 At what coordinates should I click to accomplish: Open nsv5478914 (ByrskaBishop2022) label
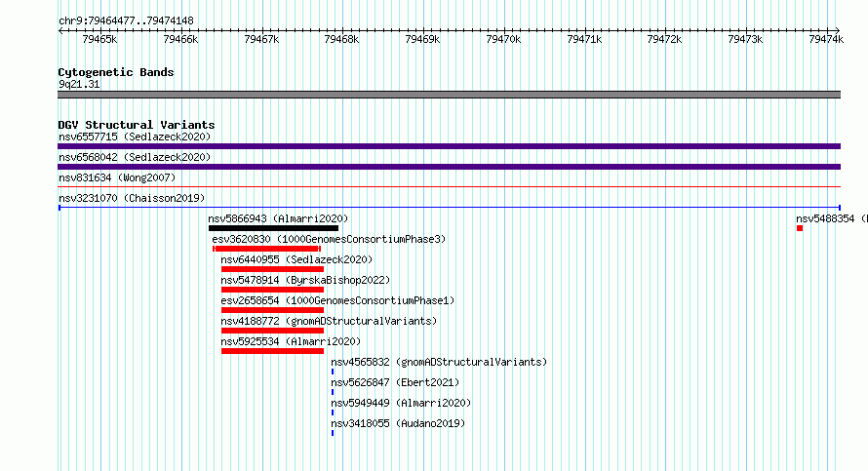coord(305,280)
